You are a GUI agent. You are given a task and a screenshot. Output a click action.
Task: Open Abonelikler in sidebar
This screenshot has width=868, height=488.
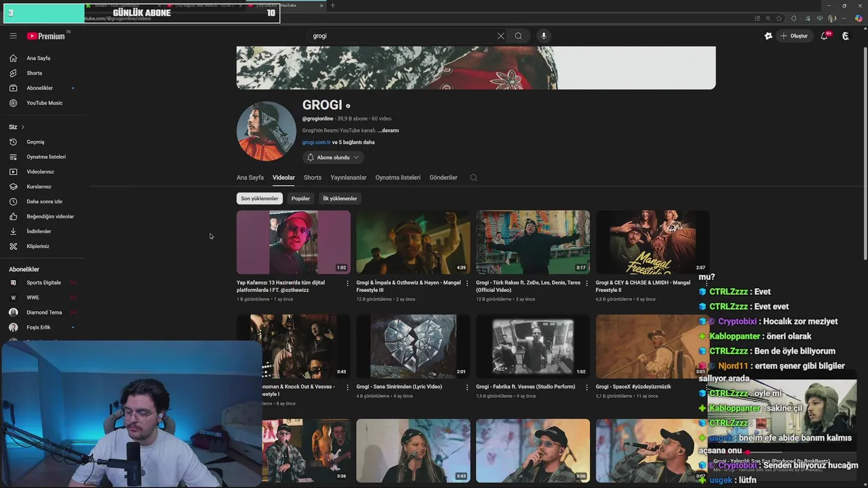point(39,88)
